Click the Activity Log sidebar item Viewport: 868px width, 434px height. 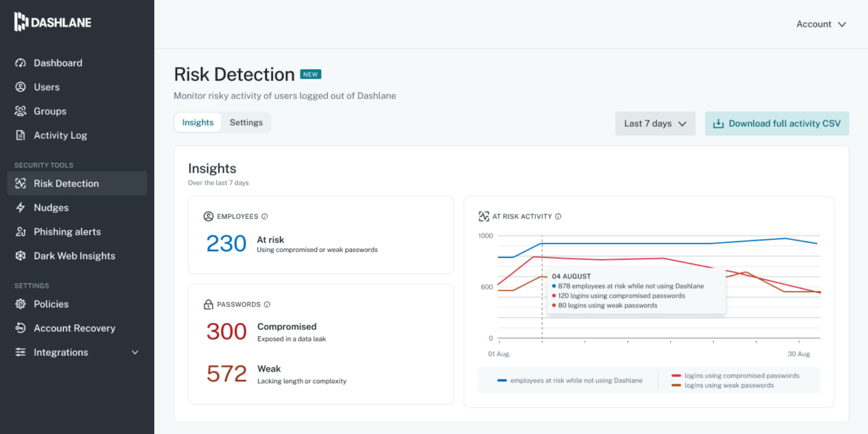pos(60,136)
